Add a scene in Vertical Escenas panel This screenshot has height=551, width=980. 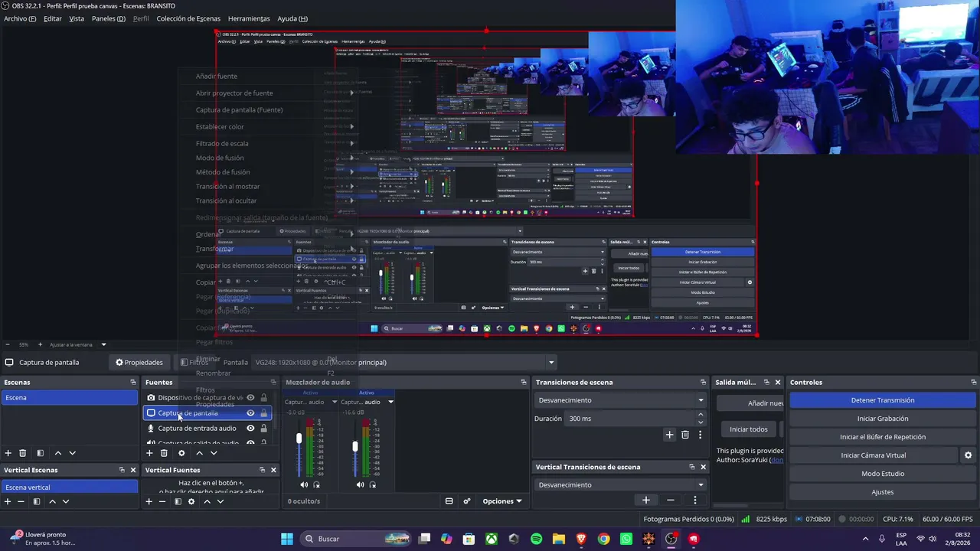tap(8, 501)
